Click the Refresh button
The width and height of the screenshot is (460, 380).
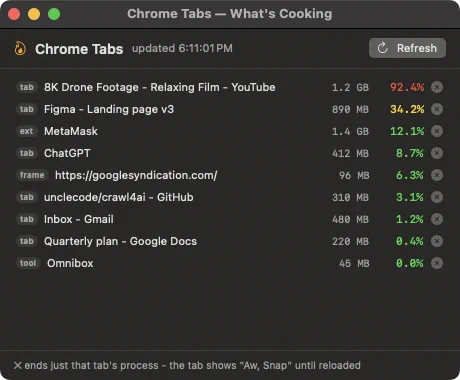[x=407, y=48]
